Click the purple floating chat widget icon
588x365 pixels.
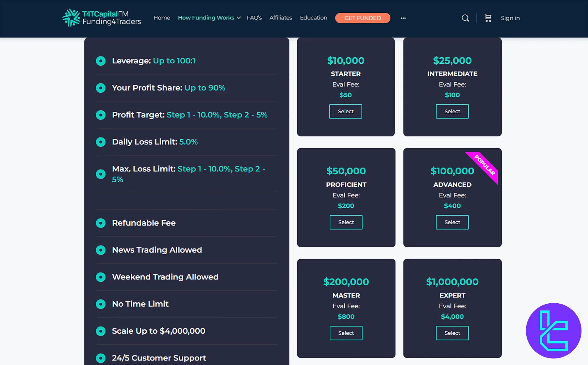pos(553,330)
